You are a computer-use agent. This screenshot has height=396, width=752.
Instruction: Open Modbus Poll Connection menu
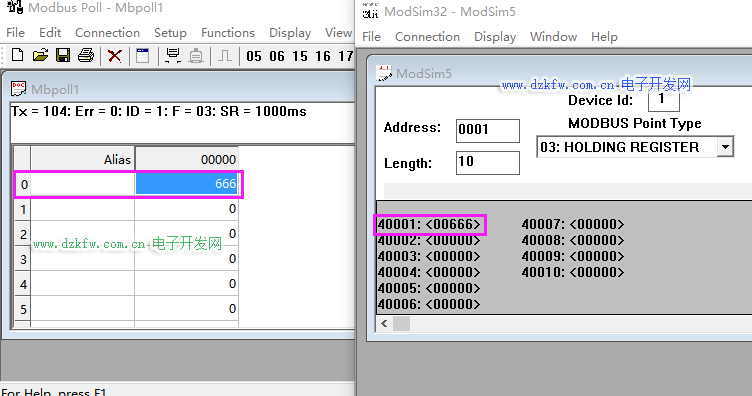tap(107, 33)
